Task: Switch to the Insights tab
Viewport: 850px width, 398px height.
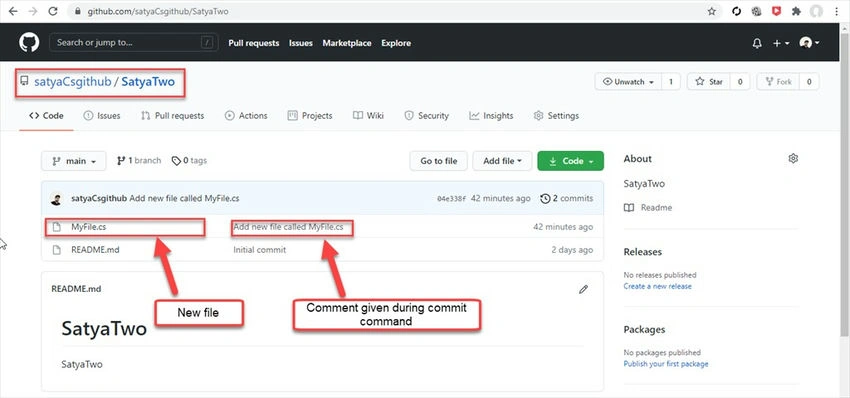Action: tap(491, 115)
